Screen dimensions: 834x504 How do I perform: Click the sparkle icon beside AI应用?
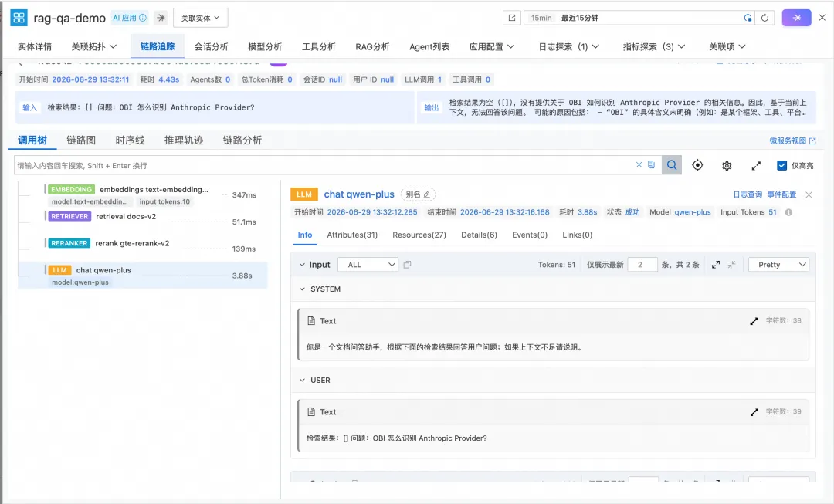point(161,18)
